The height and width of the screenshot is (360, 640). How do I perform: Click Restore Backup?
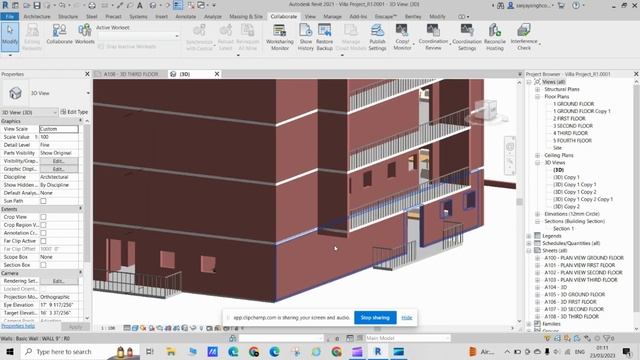[x=324, y=37]
